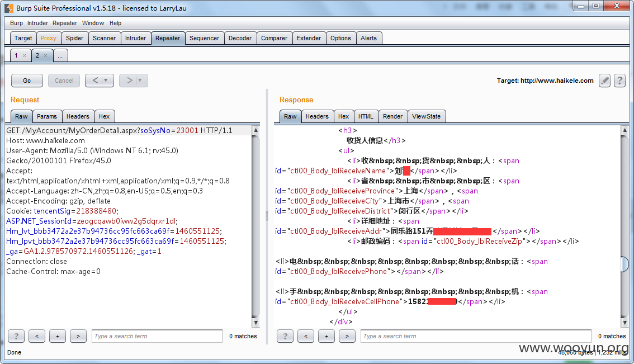
Task: Switch to the Decoder tab
Action: [x=240, y=38]
